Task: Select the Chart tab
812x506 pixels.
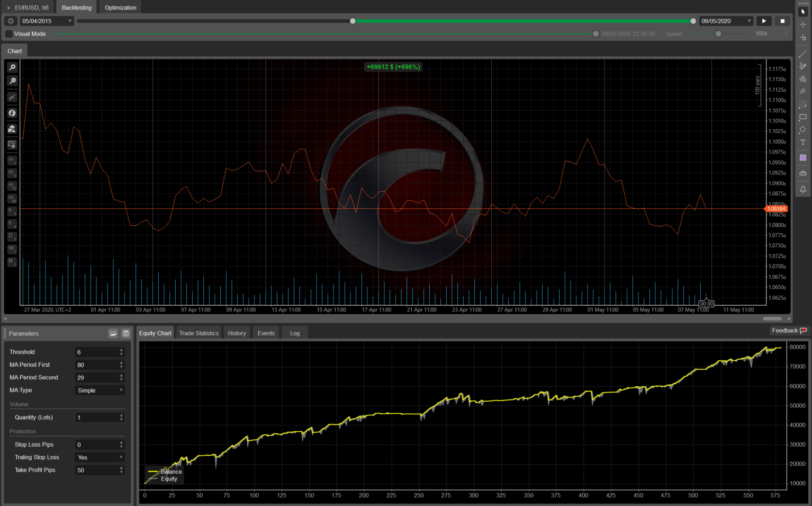Action: point(15,51)
